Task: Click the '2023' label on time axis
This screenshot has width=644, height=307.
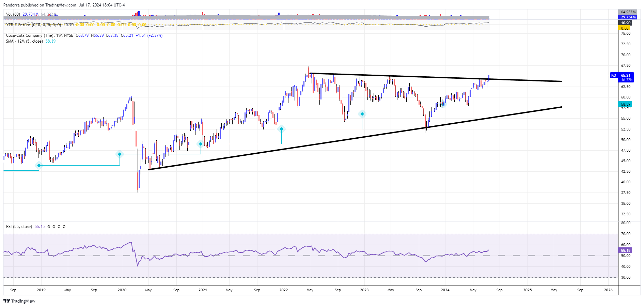Action: click(364, 290)
